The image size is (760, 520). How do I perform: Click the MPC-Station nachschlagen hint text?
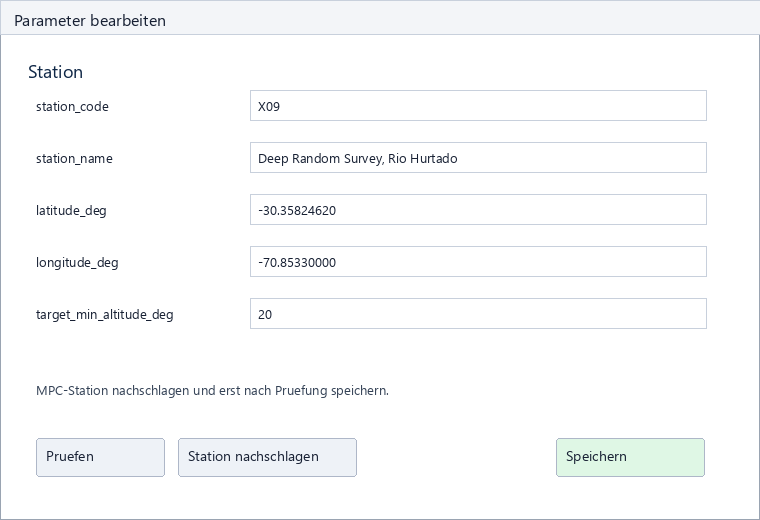tap(212, 391)
